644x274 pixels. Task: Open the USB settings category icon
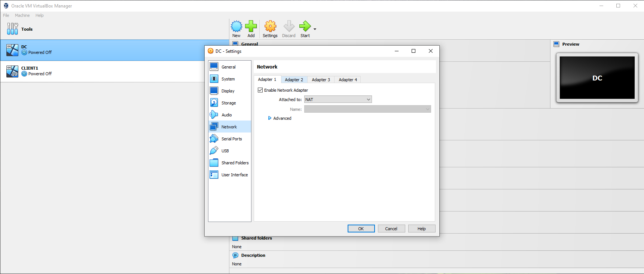pos(214,150)
